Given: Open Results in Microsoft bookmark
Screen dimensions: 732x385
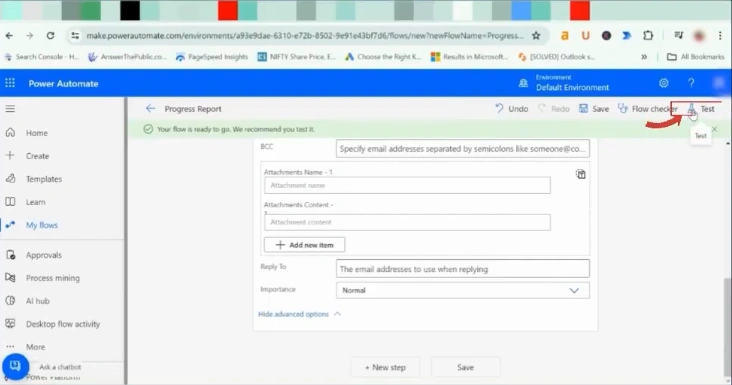Looking at the screenshot, I should (470, 57).
